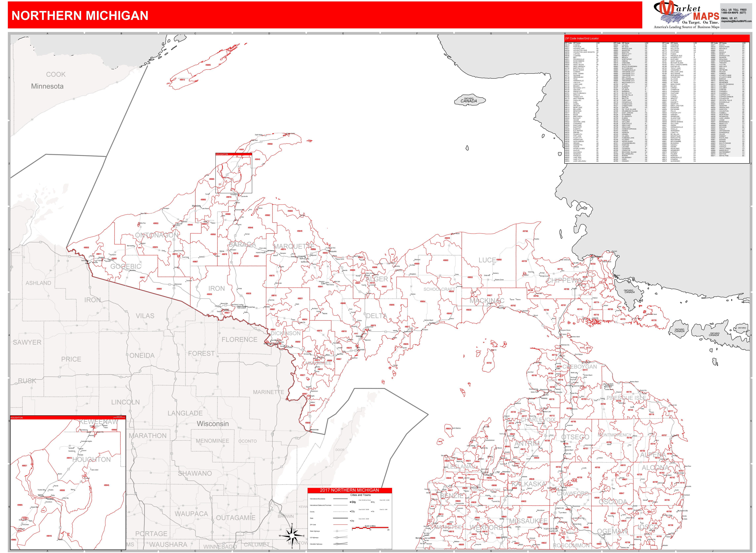The height and width of the screenshot is (553, 756).
Task: Click the MACKINAC county label
Action: pos(487,301)
